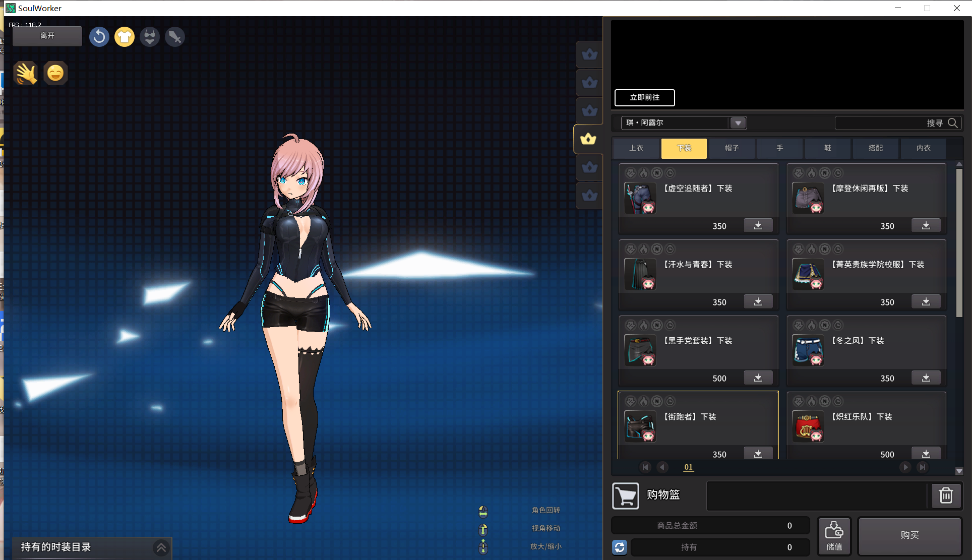This screenshot has width=972, height=560.
Task: Click the smiley face expression icon
Action: coord(55,74)
